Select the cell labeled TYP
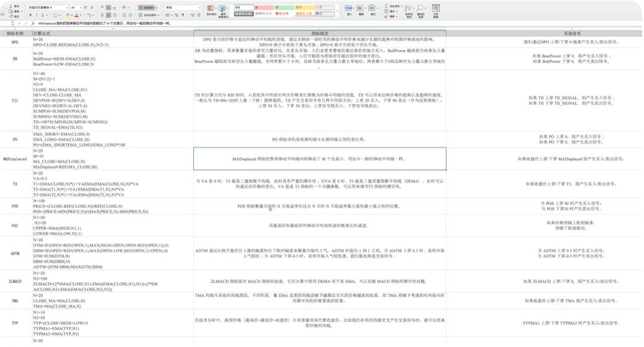Image resolution: width=644 pixels, height=347 pixels. click(15, 323)
